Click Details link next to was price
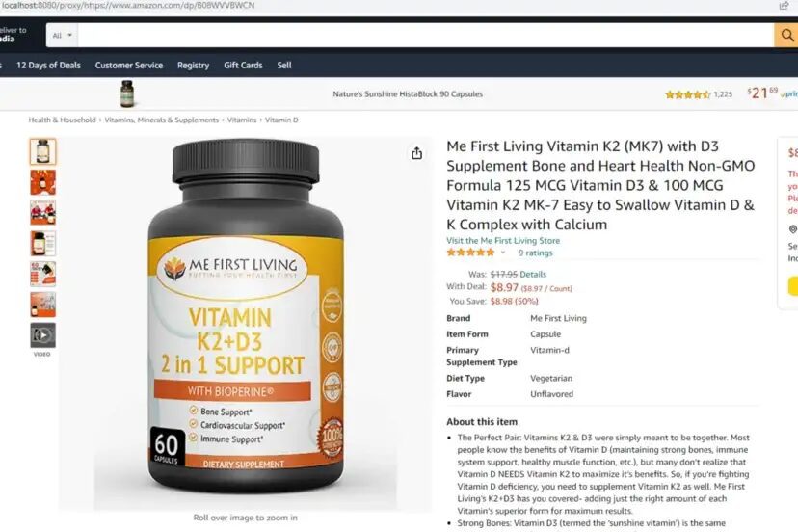Image resolution: width=798 pixels, height=532 pixels. pyautogui.click(x=533, y=274)
